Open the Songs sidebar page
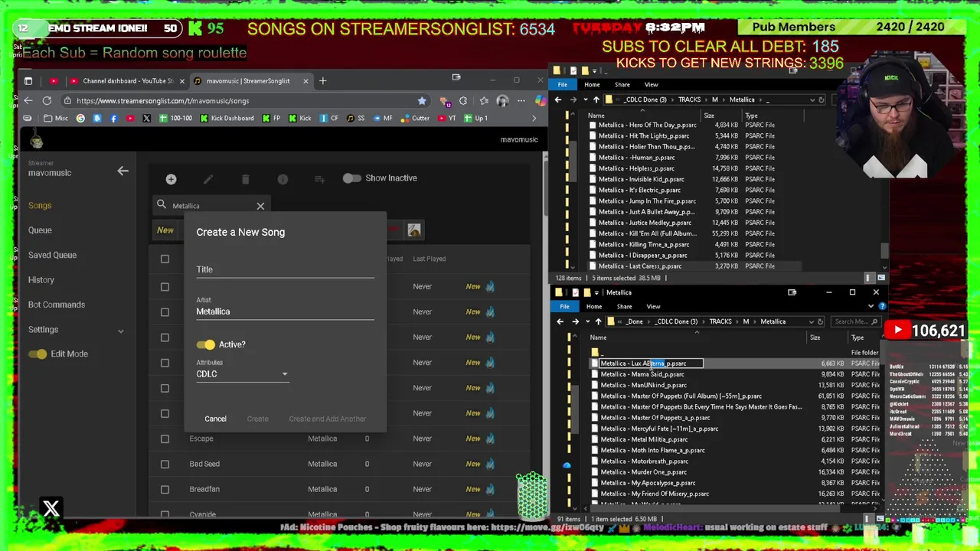This screenshot has height=551, width=980. coord(40,205)
